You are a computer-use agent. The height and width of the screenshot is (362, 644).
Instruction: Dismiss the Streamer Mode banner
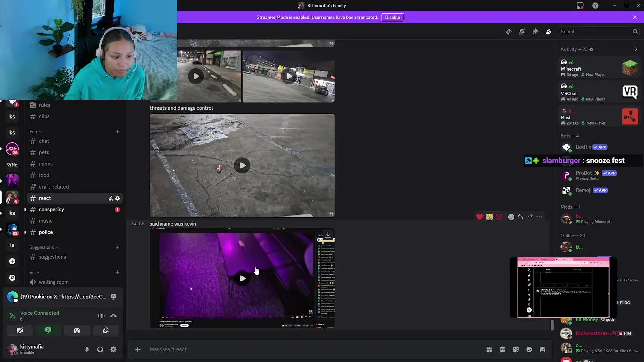tap(635, 17)
